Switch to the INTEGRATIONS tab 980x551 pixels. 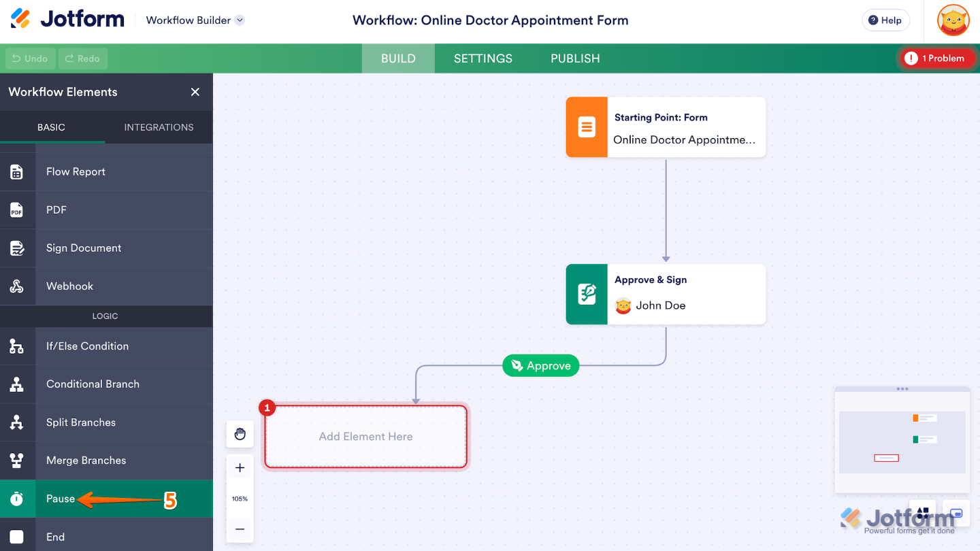click(x=159, y=127)
